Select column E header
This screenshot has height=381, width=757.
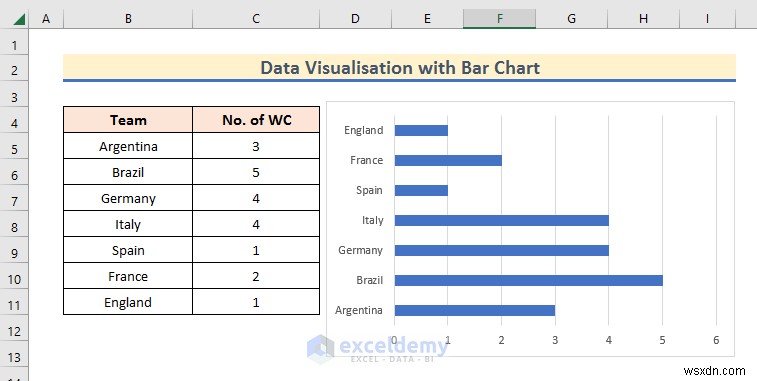[x=427, y=19]
